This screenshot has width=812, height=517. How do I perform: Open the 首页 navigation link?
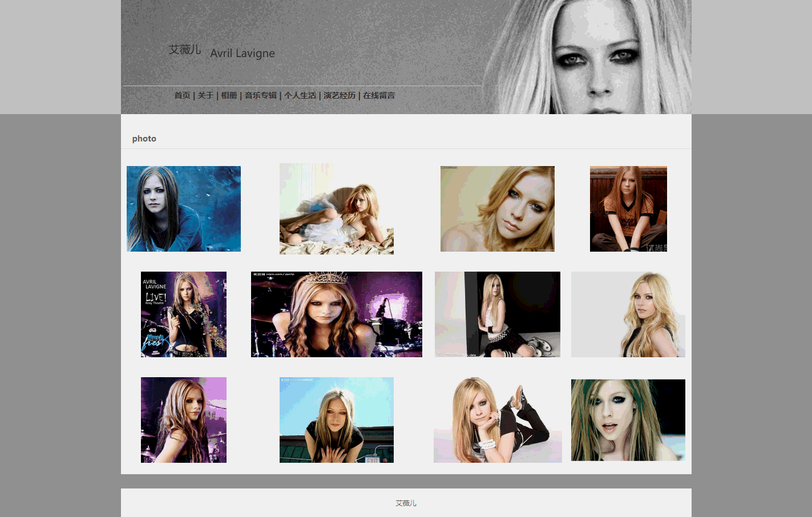pos(182,95)
